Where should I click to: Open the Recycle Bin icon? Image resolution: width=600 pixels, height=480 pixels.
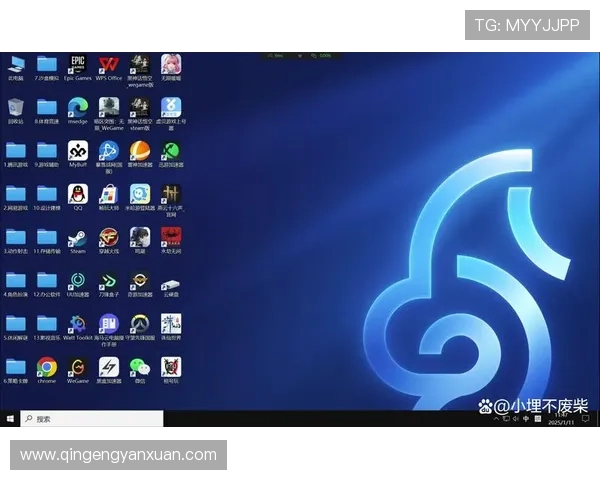pyautogui.click(x=16, y=107)
